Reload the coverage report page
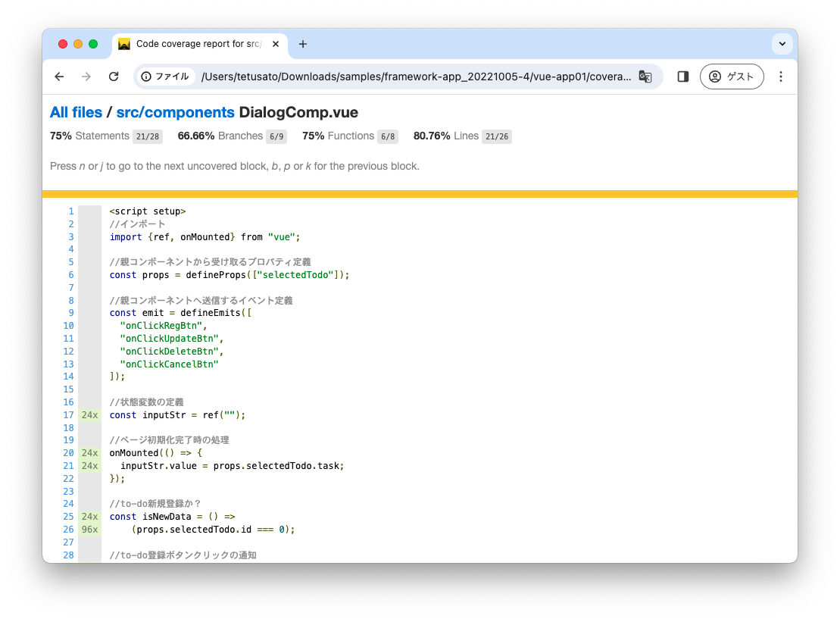The width and height of the screenshot is (840, 619). (x=114, y=77)
